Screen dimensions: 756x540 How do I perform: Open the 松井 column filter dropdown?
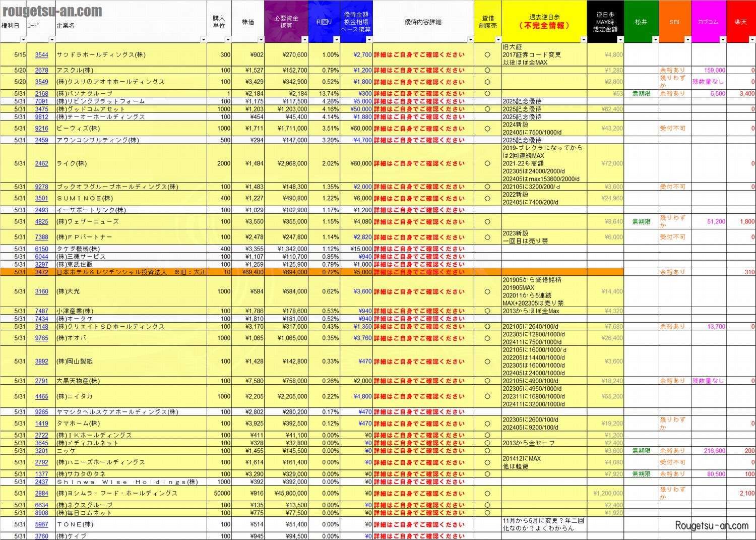[x=655, y=39]
